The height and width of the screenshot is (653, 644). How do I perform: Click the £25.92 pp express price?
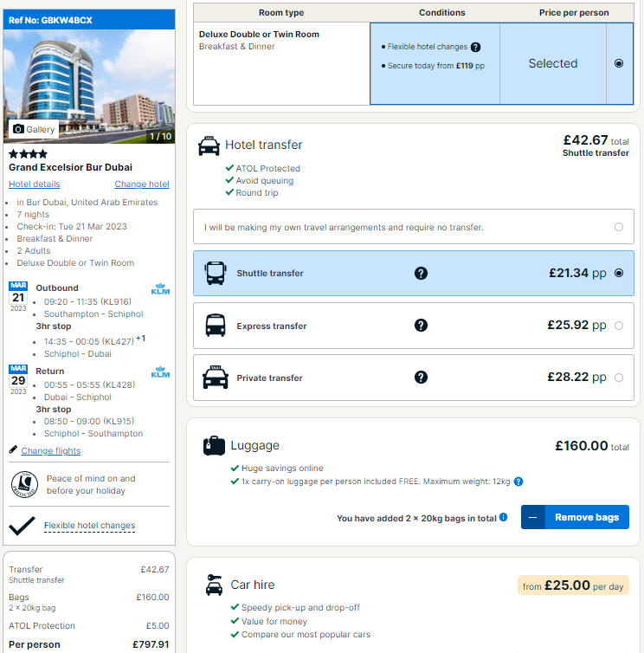tap(576, 326)
